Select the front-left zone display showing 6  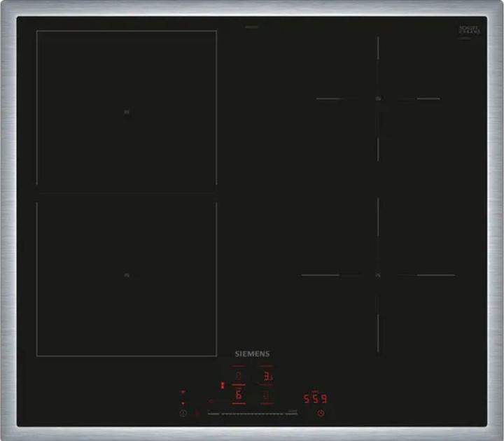pos(238,396)
